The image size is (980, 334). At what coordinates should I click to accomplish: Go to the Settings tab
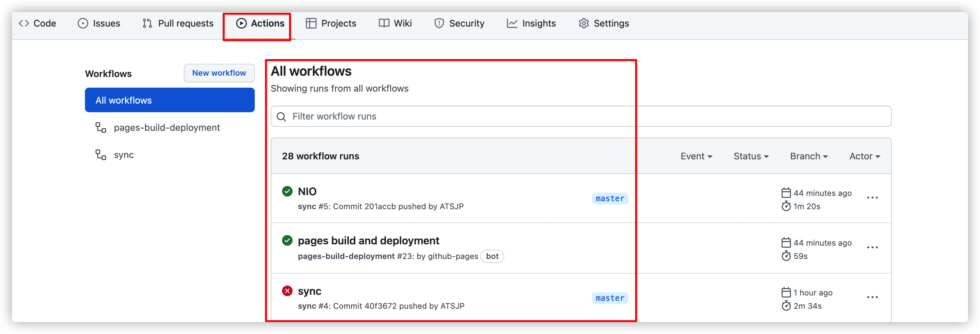pos(604,23)
